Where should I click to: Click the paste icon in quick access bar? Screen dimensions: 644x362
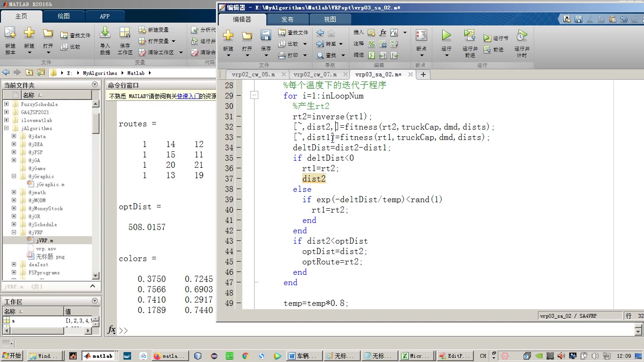pos(612,19)
